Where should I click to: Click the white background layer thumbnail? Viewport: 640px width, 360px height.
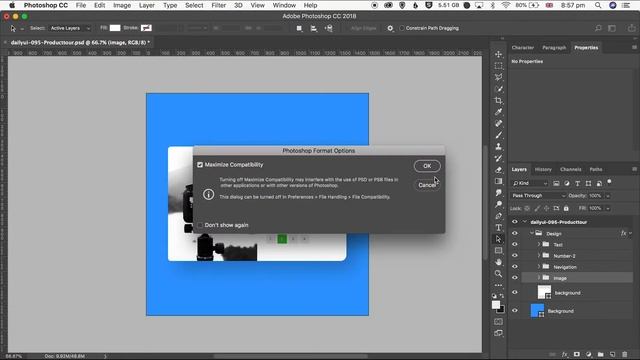[544, 292]
